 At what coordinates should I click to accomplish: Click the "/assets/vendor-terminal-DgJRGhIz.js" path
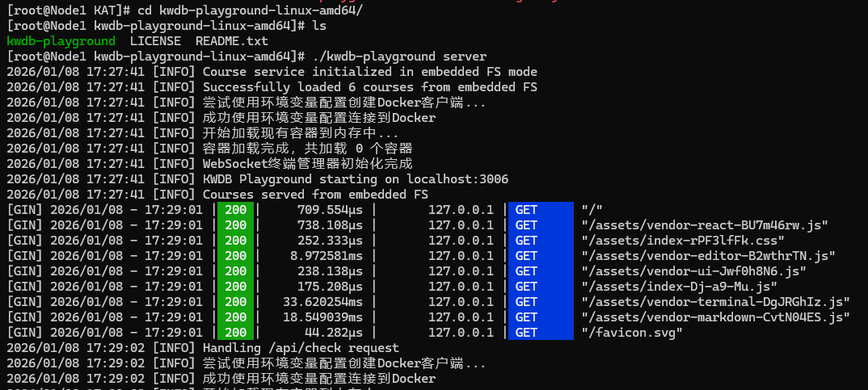pos(716,302)
